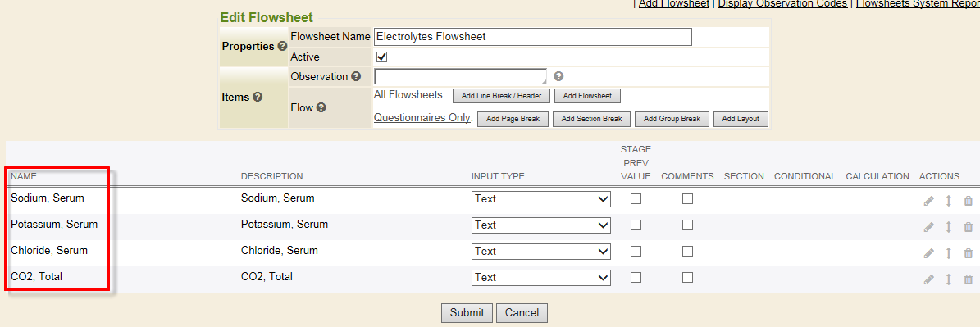Uncheck the Active checkbox
980x327 pixels.
pos(381,57)
